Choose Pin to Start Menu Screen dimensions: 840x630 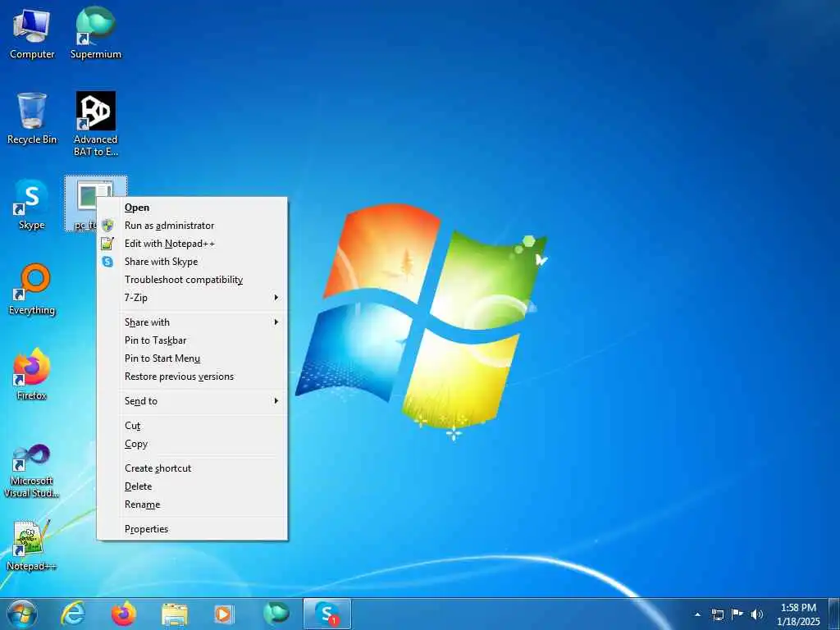tap(192, 358)
